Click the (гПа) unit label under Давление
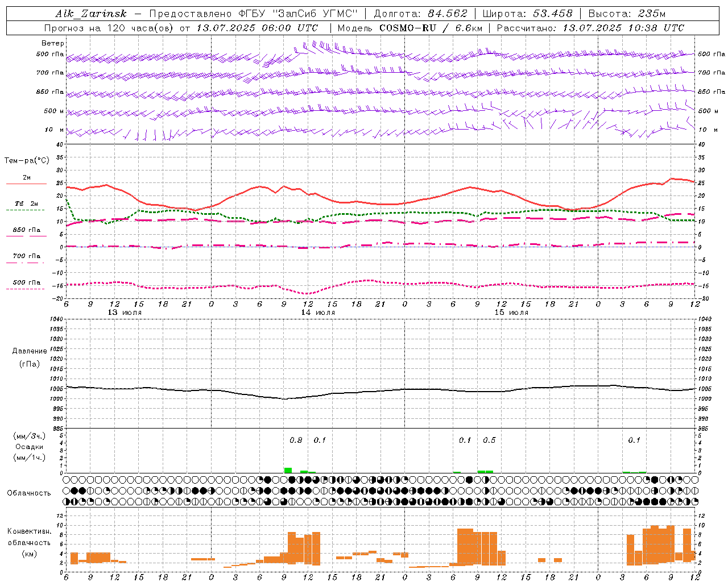This screenshot has width=728, height=582. (30, 364)
